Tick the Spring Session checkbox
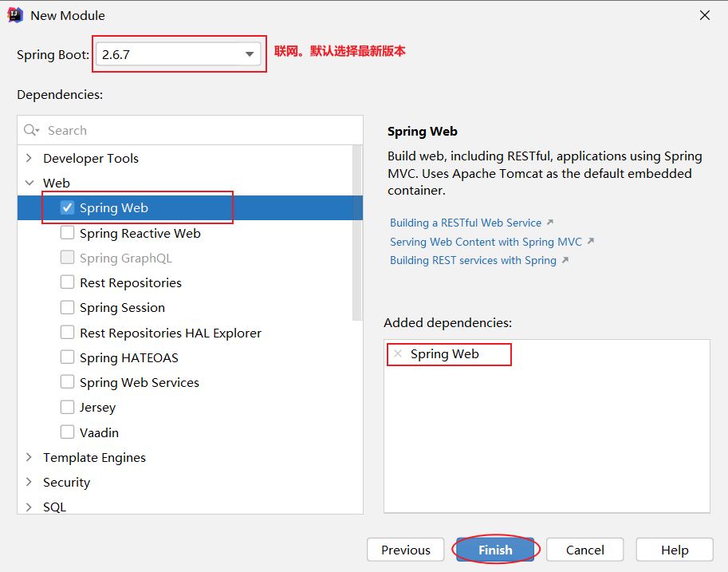 click(x=67, y=307)
